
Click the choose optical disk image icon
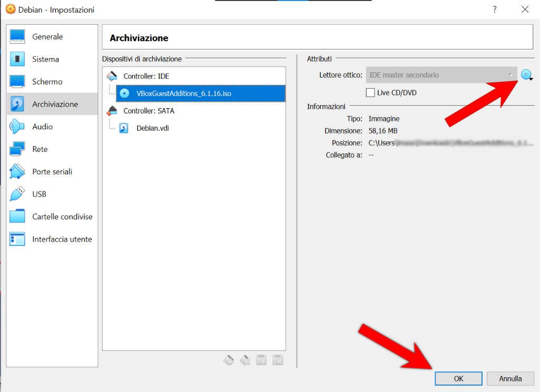tap(527, 75)
